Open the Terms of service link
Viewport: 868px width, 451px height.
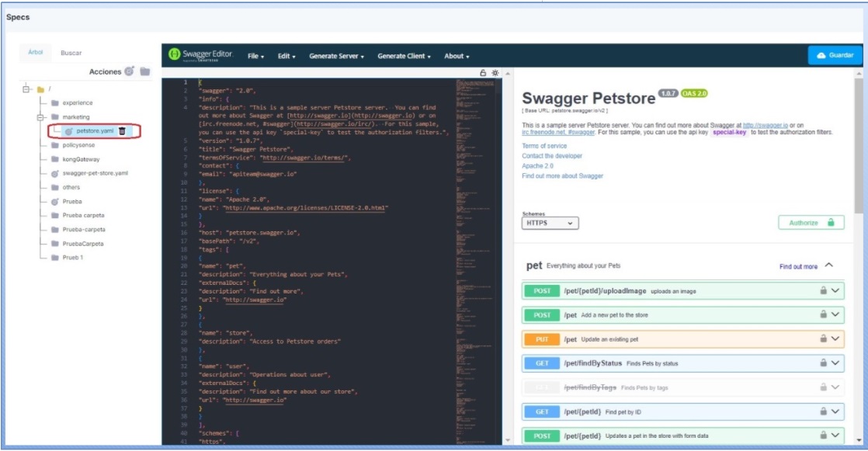point(544,146)
